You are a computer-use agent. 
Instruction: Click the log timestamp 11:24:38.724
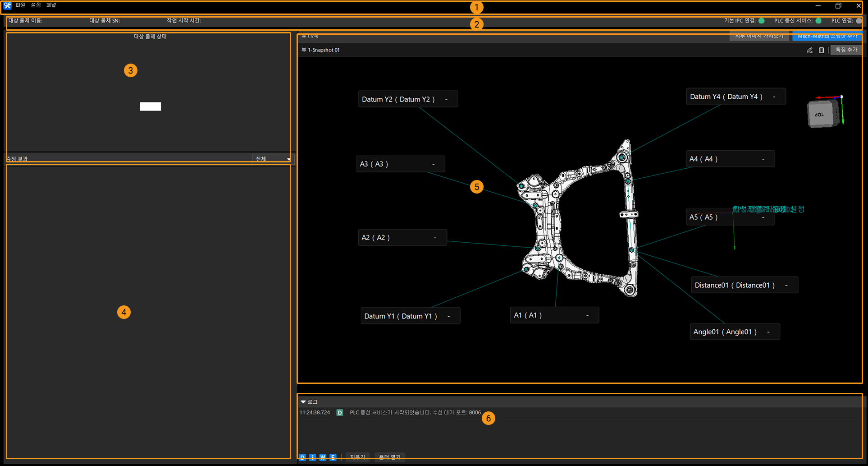click(x=315, y=413)
